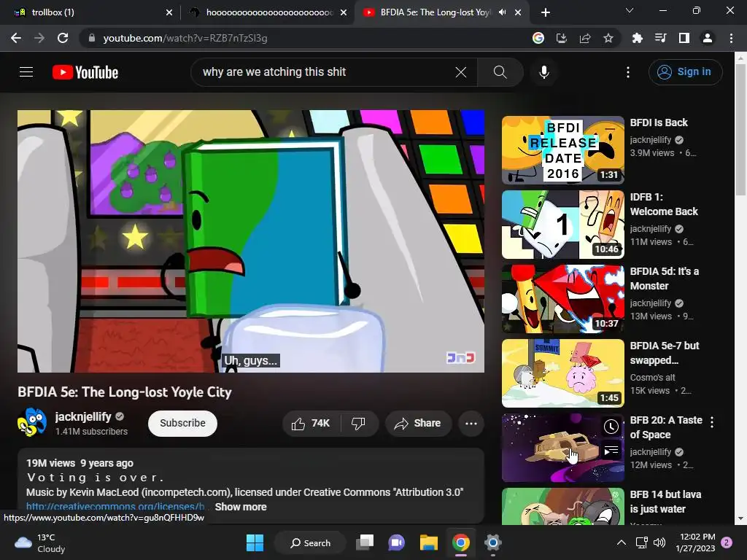The image size is (747, 560).
Task: Add BFB 20 to queue icon
Action: pyautogui.click(x=611, y=450)
